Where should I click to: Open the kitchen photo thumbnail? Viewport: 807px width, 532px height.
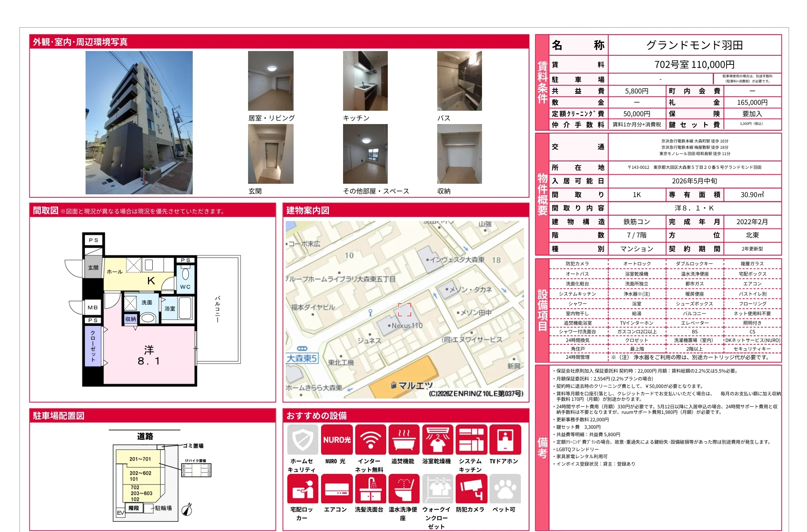pos(365,81)
